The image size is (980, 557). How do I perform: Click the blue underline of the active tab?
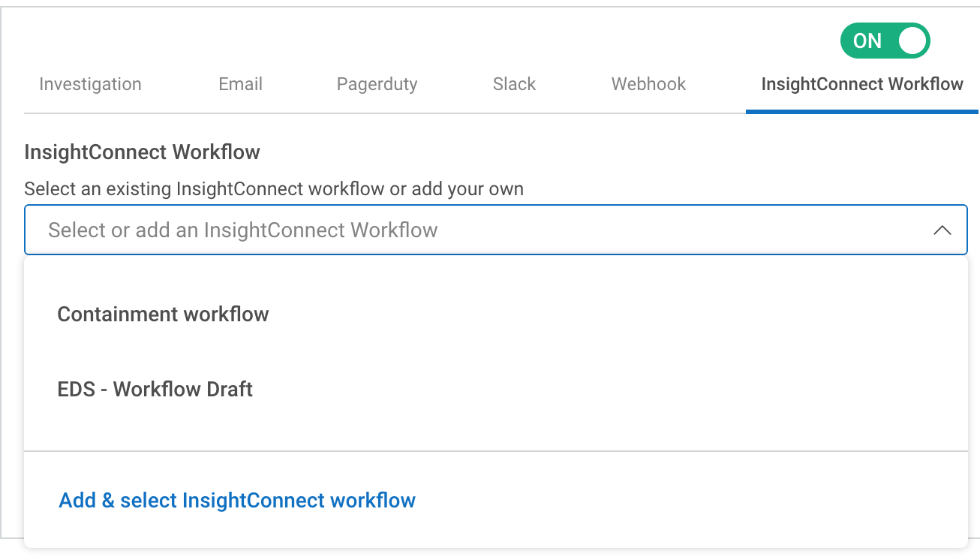pyautogui.click(x=861, y=112)
